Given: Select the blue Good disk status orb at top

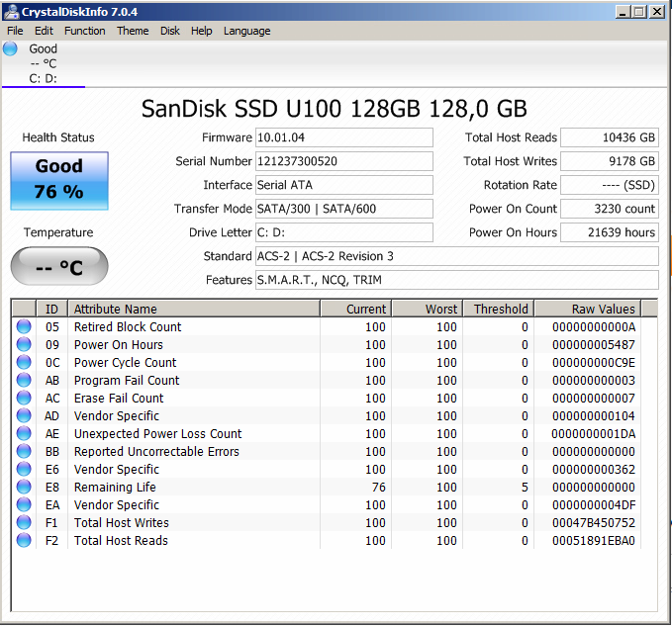Looking at the screenshot, I should point(10,48).
